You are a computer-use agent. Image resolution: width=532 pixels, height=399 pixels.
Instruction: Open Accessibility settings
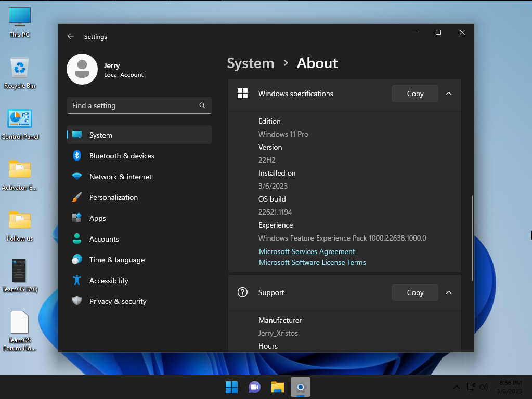[x=139, y=281]
